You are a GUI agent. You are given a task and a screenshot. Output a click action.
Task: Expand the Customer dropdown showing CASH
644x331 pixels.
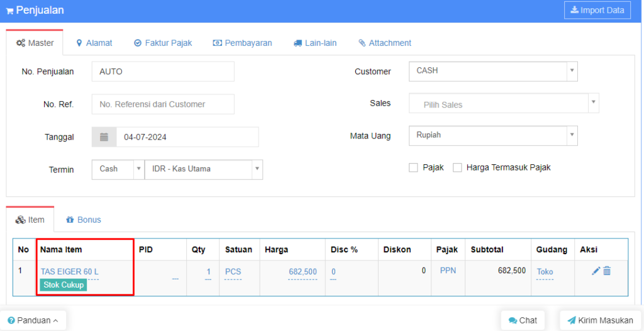pos(492,71)
